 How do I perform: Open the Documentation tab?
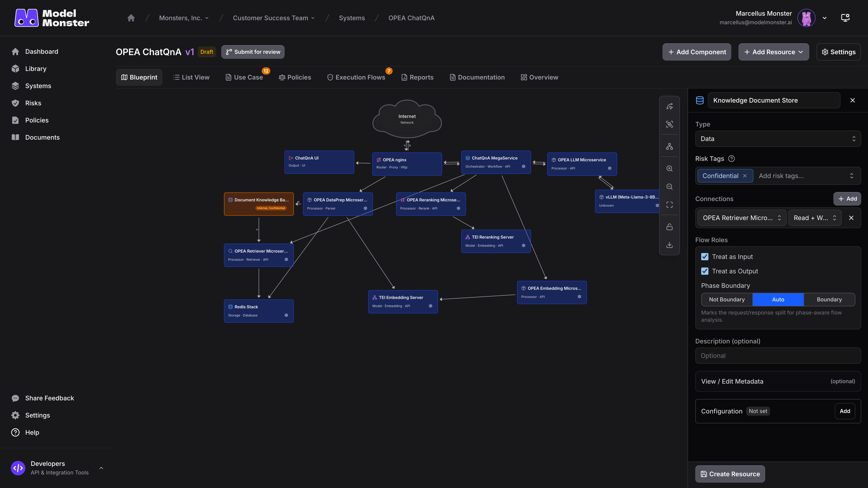tap(477, 77)
